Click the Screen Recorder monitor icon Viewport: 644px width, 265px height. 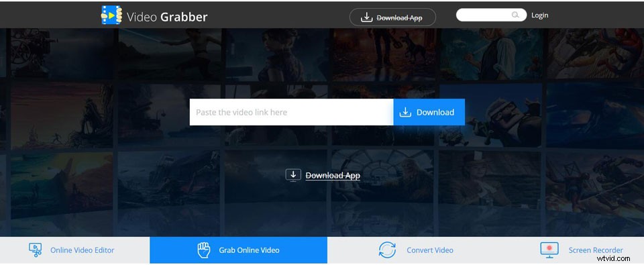click(549, 250)
